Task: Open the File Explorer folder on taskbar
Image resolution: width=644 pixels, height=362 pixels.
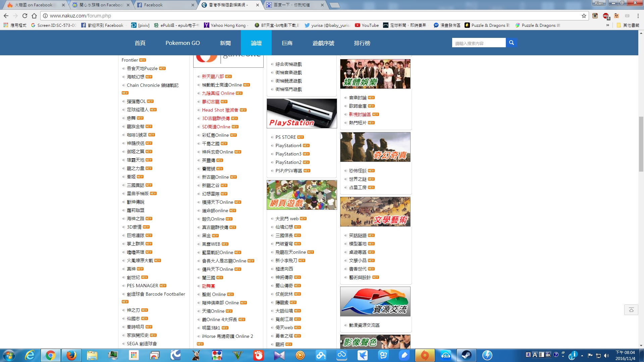Action: 92,355
